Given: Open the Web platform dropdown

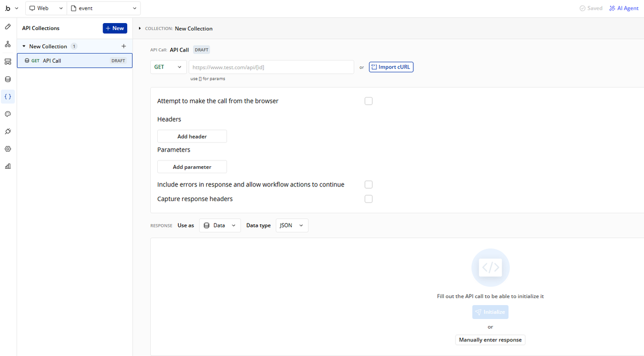Looking at the screenshot, I should 46,9.
